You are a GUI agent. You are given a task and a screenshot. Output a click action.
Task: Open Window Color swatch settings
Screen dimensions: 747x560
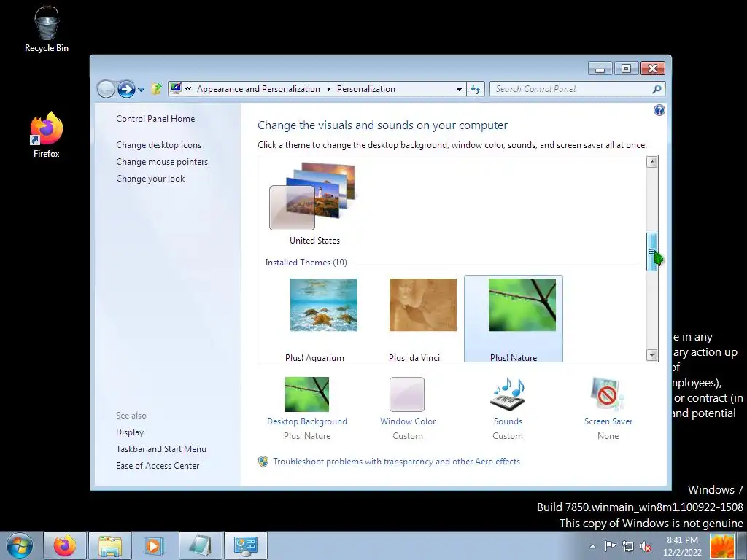pos(407,394)
